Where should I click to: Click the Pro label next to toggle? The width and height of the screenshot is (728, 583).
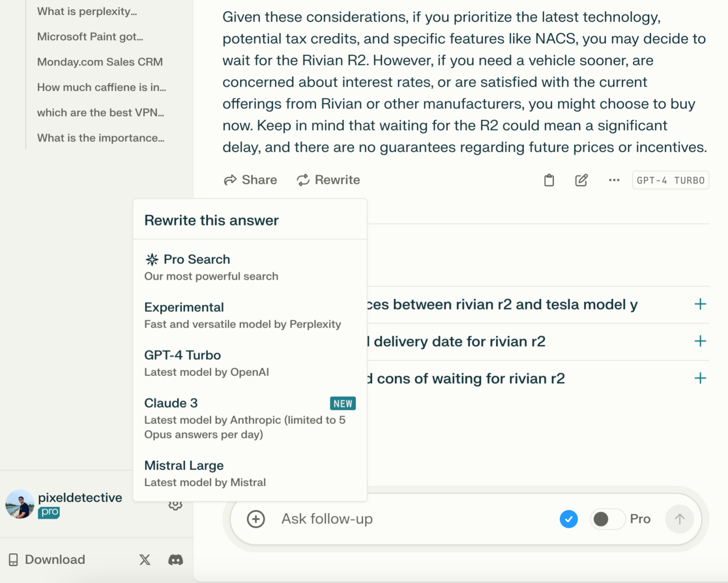(x=640, y=519)
